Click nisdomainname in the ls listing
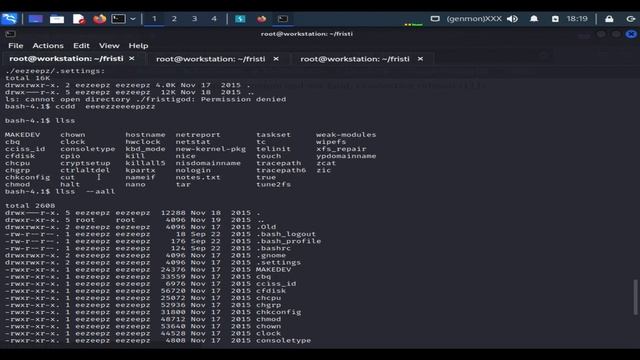The width and height of the screenshot is (640, 360). pos(208,163)
